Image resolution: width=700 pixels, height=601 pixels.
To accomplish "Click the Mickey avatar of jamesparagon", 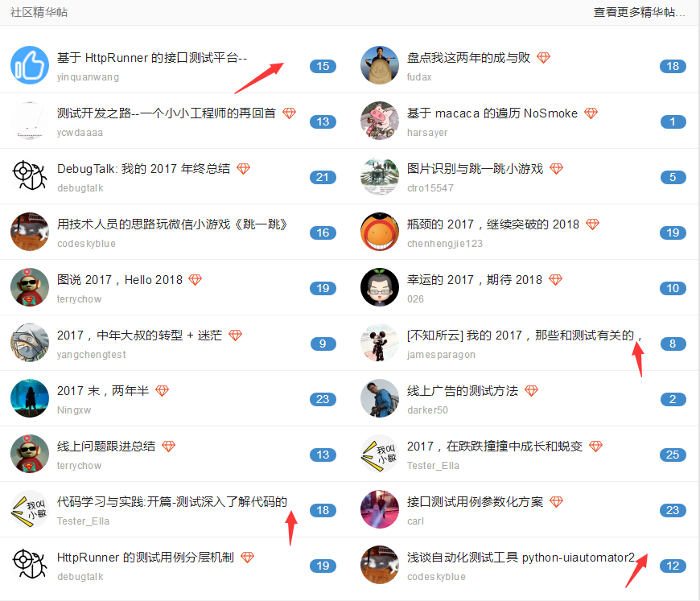I will 380,343.
